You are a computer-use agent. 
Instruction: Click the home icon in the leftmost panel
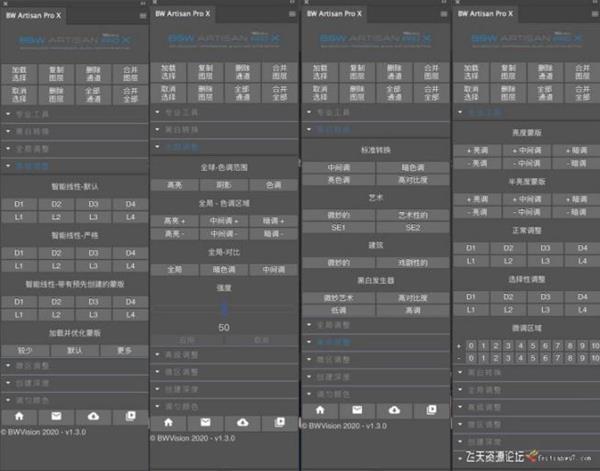pyautogui.click(x=20, y=415)
